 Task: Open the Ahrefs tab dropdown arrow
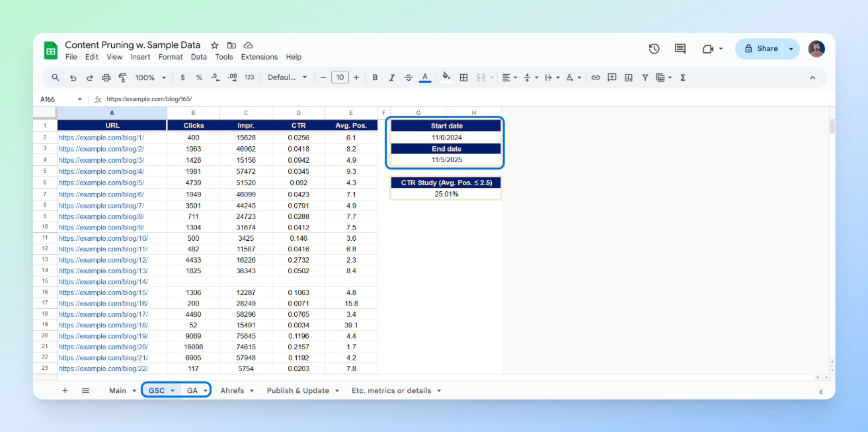coord(251,391)
